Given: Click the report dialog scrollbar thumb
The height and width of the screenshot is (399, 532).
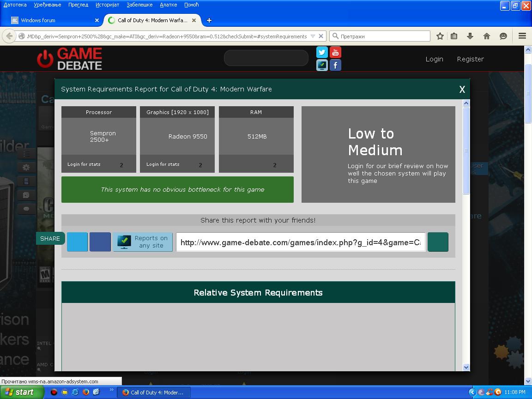Looking at the screenshot, I should tap(466, 150).
